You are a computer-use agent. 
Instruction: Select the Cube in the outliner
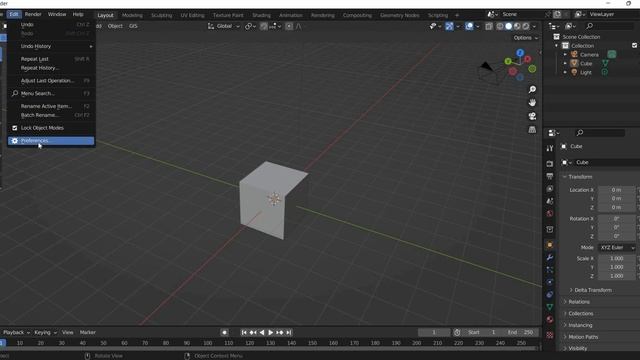coord(586,64)
